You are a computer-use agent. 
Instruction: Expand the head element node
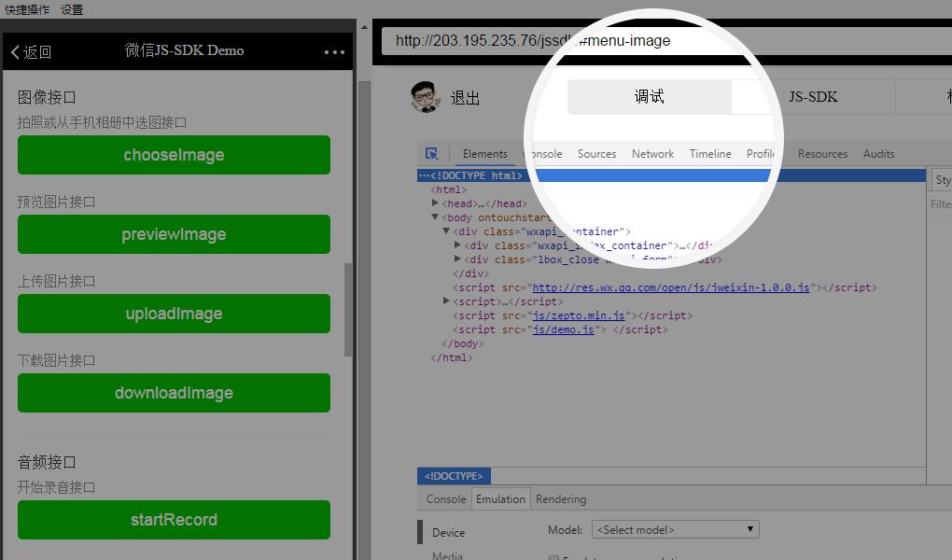pos(435,203)
